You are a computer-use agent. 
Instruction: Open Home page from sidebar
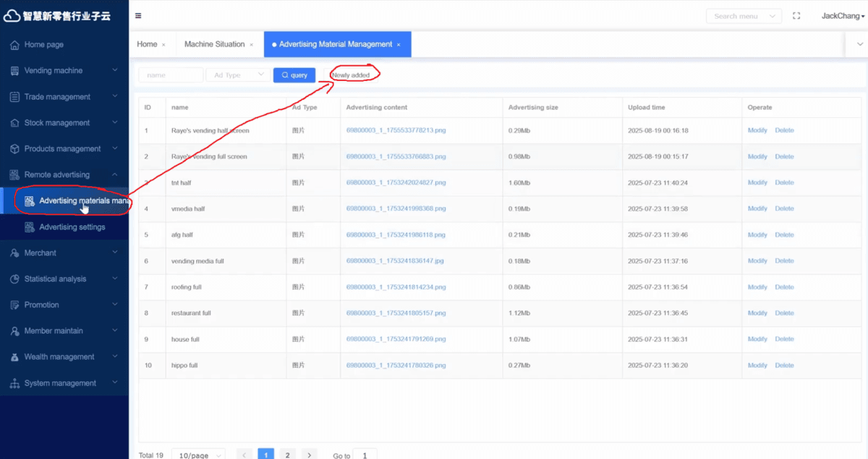coord(43,45)
